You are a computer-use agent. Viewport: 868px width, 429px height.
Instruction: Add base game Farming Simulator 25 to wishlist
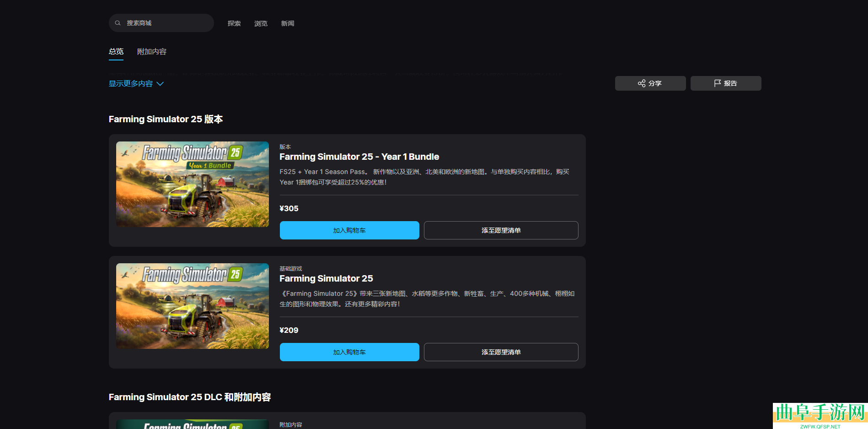(501, 352)
